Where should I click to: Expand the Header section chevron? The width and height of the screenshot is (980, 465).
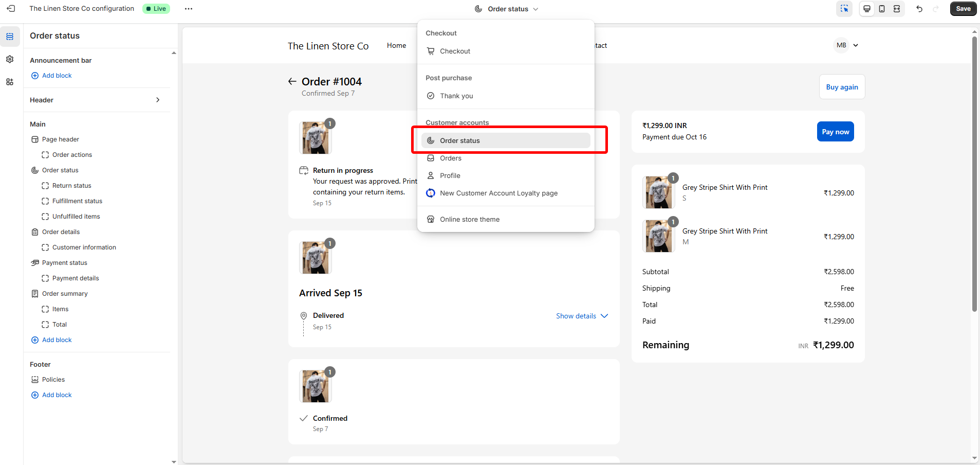[158, 100]
